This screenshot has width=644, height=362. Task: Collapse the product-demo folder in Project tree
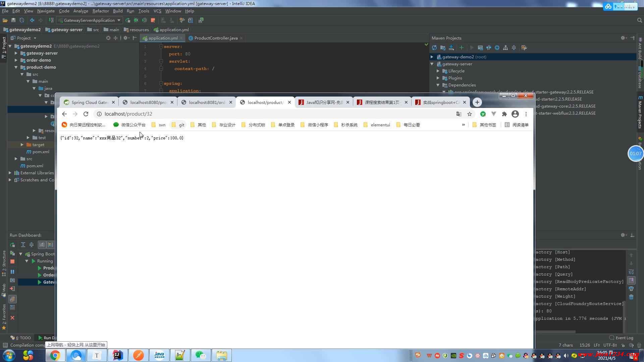pos(16,67)
